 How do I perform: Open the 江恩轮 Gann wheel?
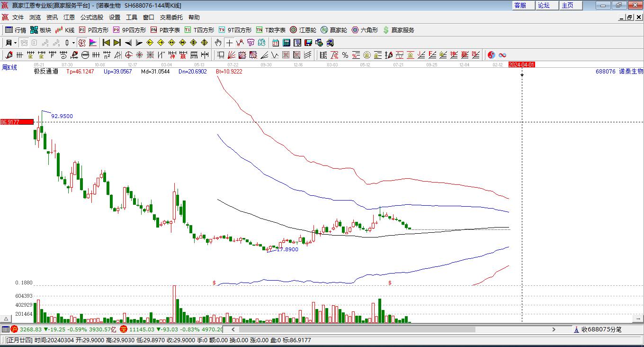[303, 30]
